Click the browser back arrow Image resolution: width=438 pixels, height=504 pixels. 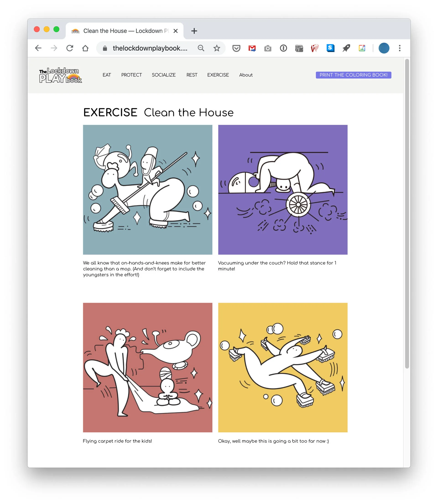tap(38, 48)
